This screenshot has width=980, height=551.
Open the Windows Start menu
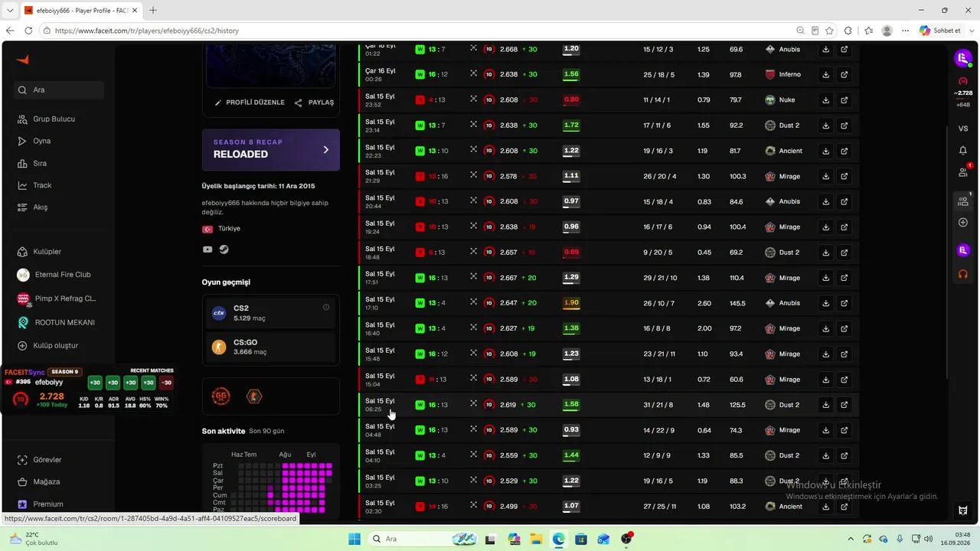(x=354, y=539)
